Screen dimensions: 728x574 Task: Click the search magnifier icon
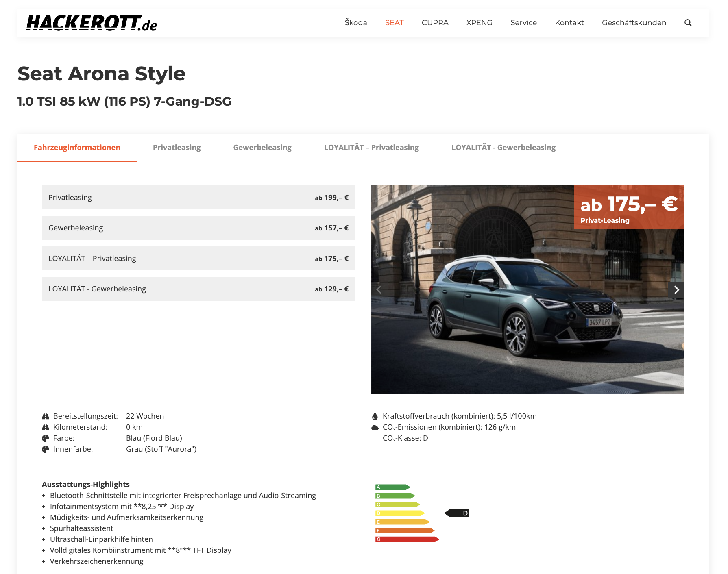tap(688, 23)
